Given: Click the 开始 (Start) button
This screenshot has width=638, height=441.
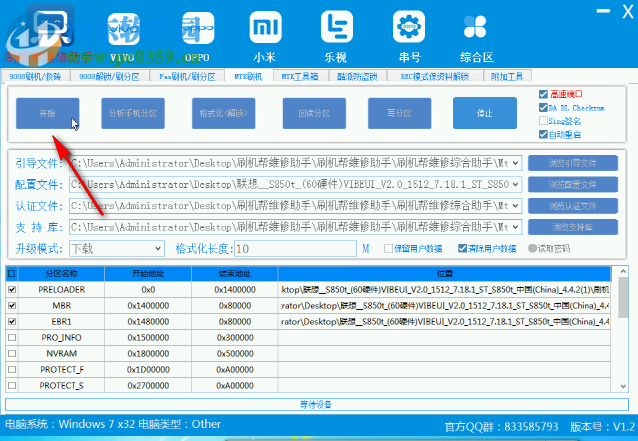Looking at the screenshot, I should pos(48,113).
